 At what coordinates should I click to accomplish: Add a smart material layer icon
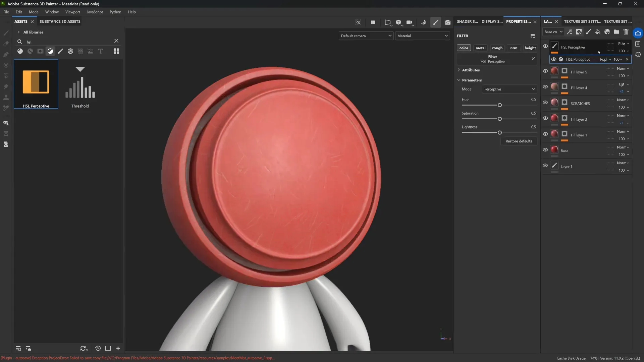607,32
